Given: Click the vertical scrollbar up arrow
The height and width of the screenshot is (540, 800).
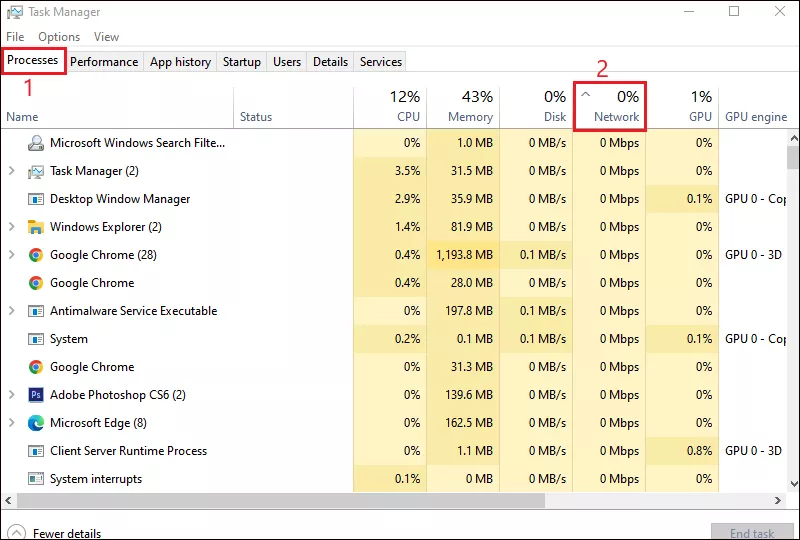Looking at the screenshot, I should (794, 138).
